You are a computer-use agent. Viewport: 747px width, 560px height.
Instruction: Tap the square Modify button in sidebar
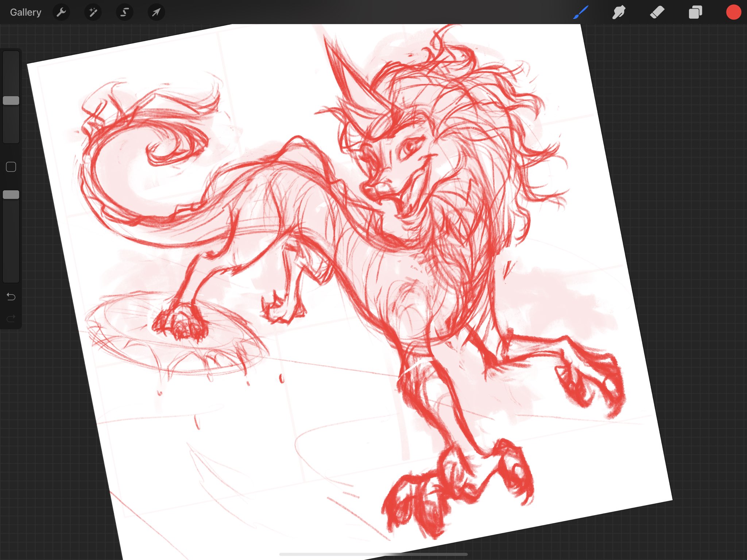coord(11,167)
